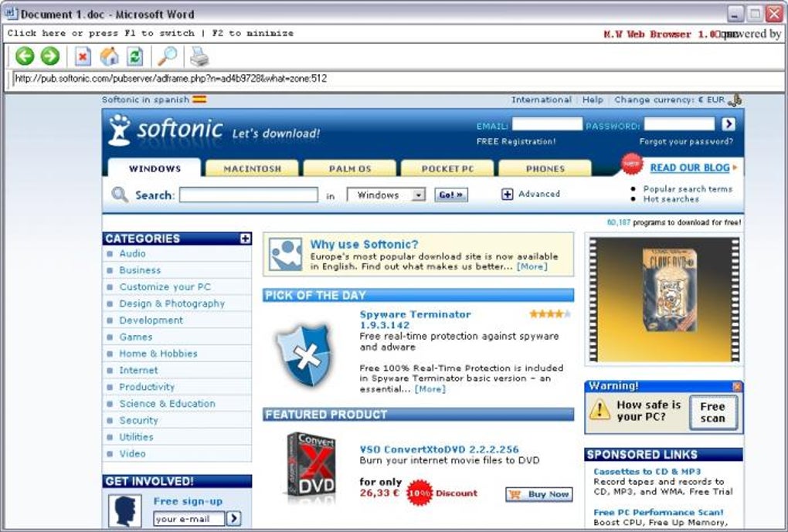Click Forgot your password link
This screenshot has height=532, width=788.
686,141
